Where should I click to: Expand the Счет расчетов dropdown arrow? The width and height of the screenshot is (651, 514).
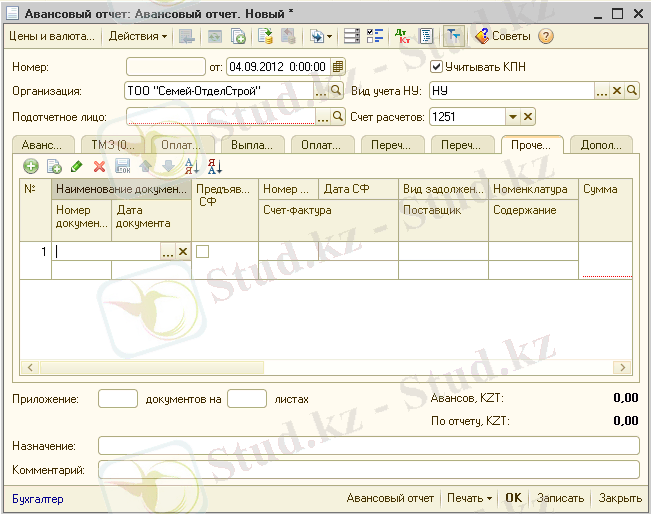tap(512, 117)
